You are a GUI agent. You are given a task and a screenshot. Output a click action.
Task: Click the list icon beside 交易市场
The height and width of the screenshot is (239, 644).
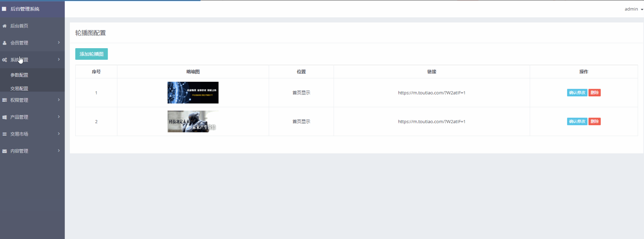(x=5, y=134)
